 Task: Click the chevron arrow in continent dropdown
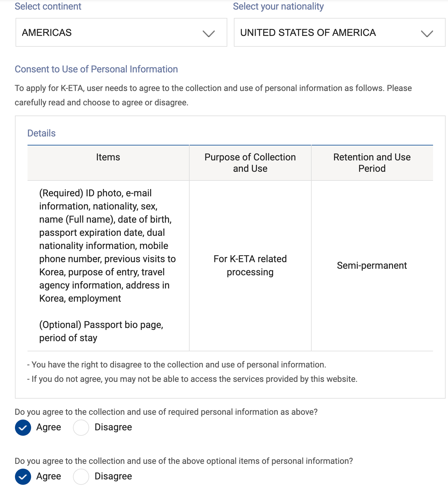(x=208, y=34)
